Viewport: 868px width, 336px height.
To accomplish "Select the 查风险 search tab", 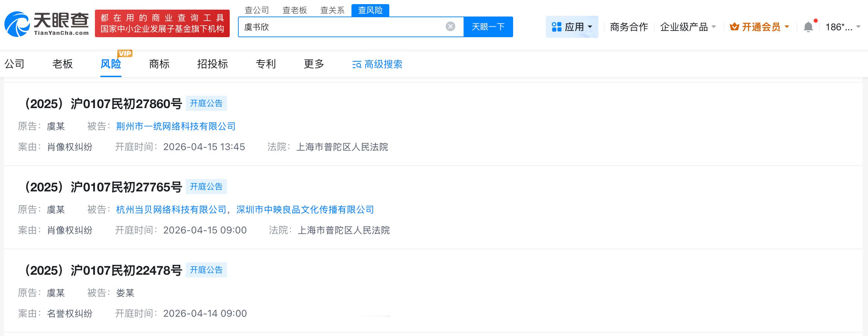I will (x=370, y=10).
